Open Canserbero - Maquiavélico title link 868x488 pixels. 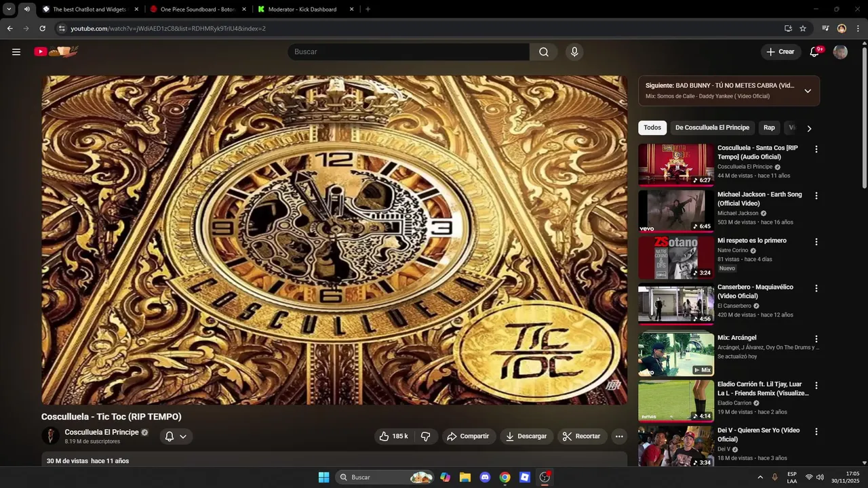tap(755, 291)
